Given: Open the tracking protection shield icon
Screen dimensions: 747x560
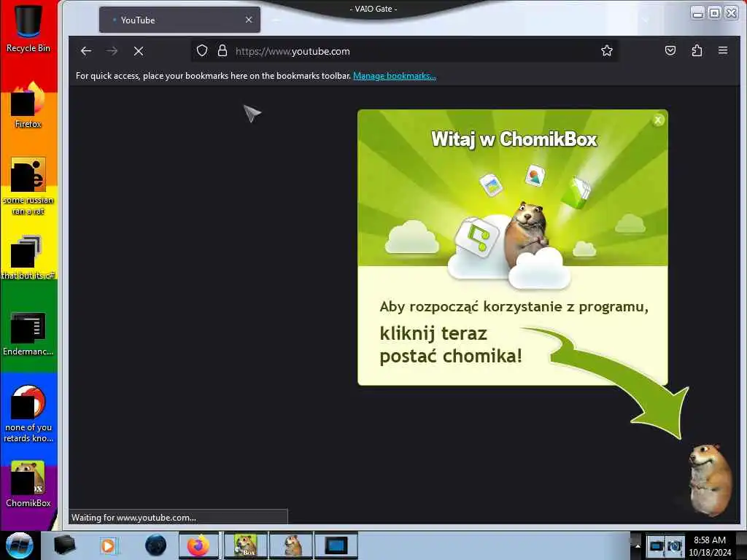Looking at the screenshot, I should click(x=202, y=50).
